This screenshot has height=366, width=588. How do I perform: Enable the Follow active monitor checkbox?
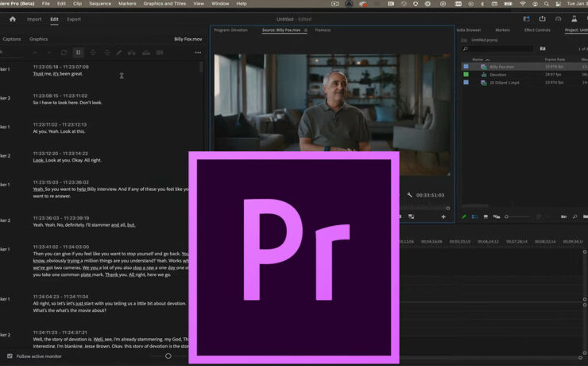point(10,356)
